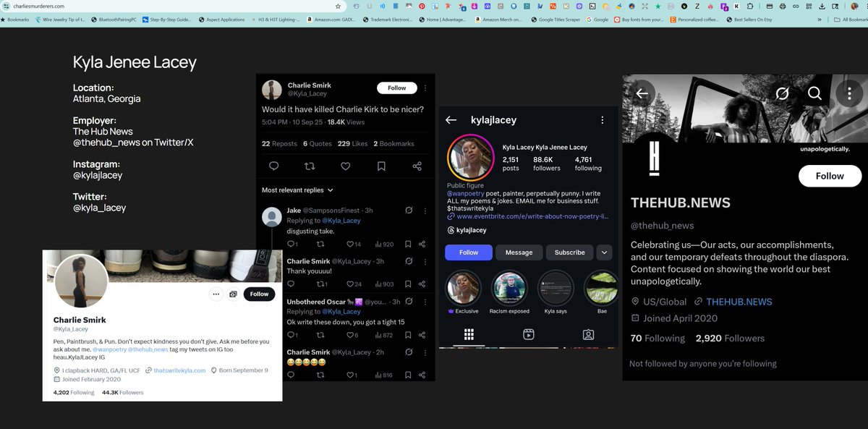Click the search icon on THEHUB.NEWS profile

(x=814, y=94)
